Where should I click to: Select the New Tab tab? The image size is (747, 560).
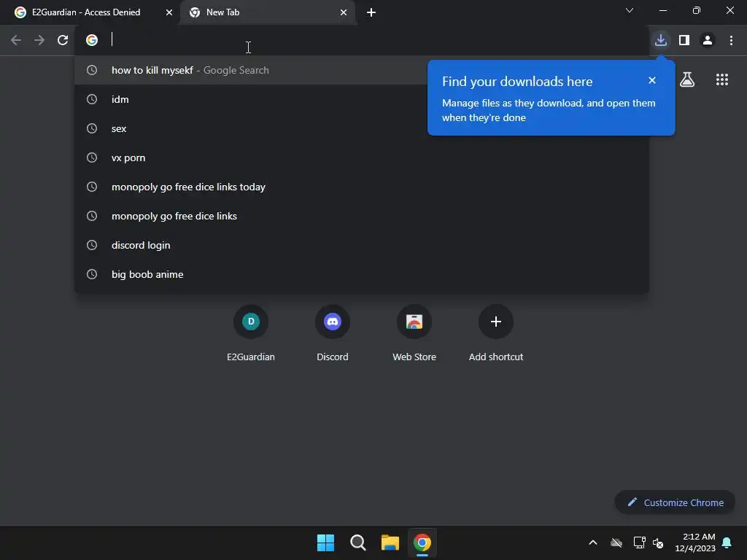(267, 12)
